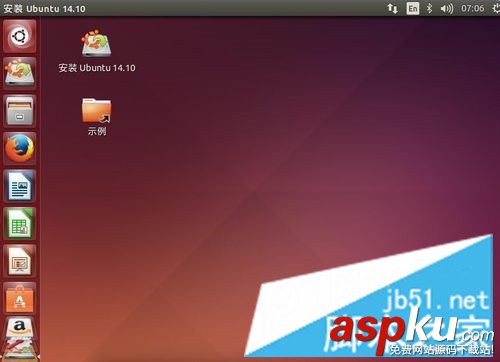
Task: Open the Ubuntu Dash home button
Action: pyautogui.click(x=20, y=36)
